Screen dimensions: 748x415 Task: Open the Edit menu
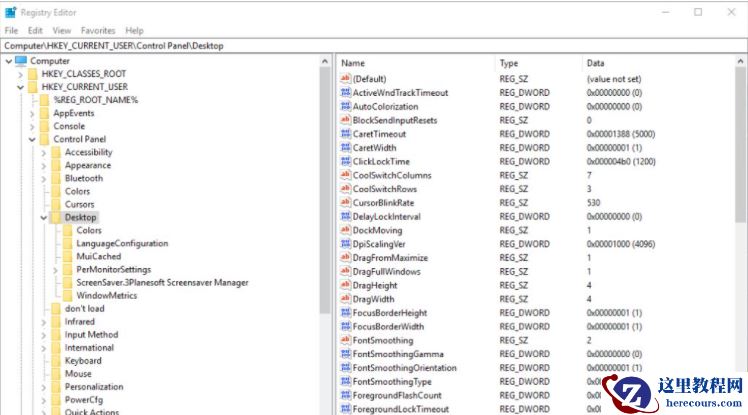click(35, 31)
